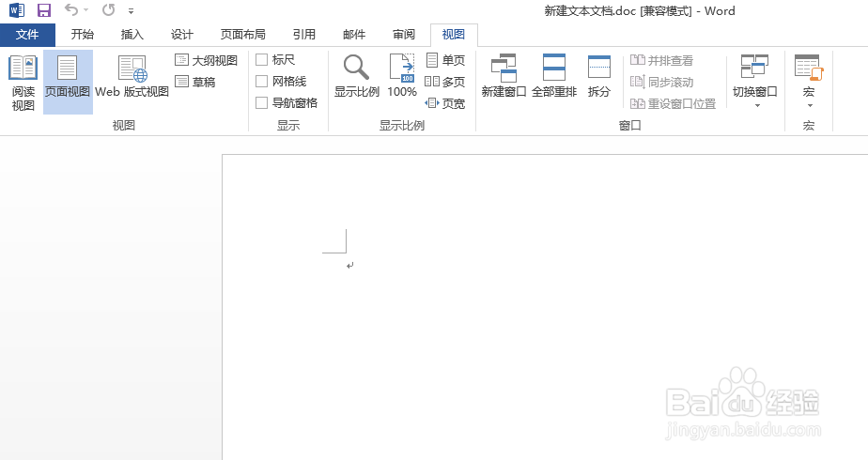Viewport: 868px width, 460px height.
Task: Open the 宏 macros dropdown
Action: click(x=809, y=80)
